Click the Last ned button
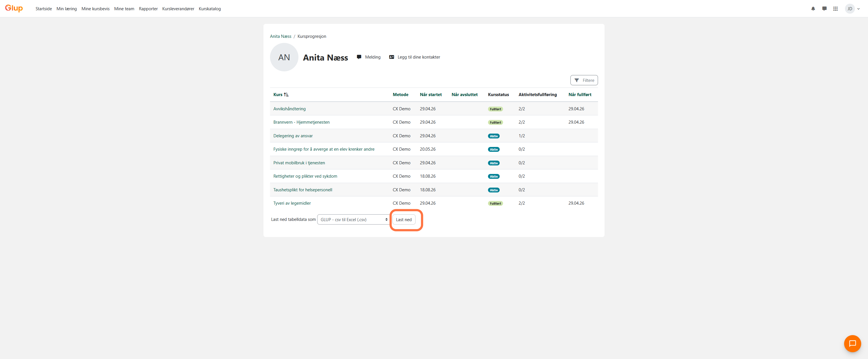This screenshot has height=359, width=868. click(404, 219)
